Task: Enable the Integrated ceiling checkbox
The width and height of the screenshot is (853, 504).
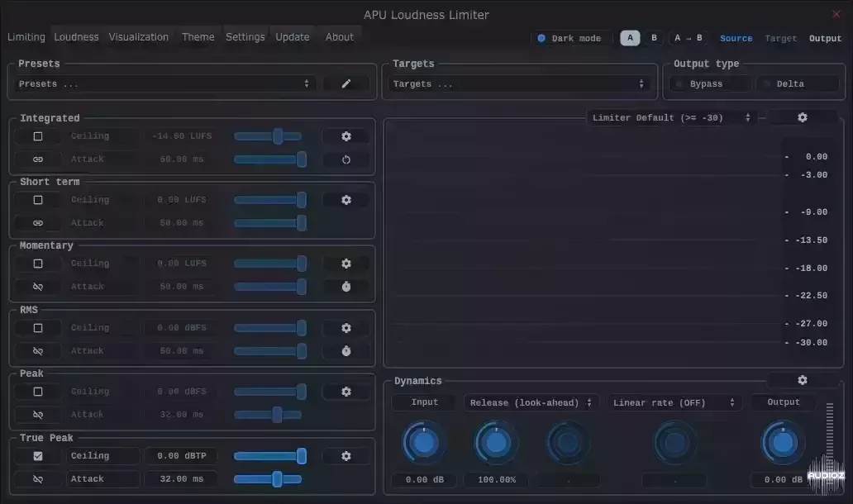Action: [37, 136]
